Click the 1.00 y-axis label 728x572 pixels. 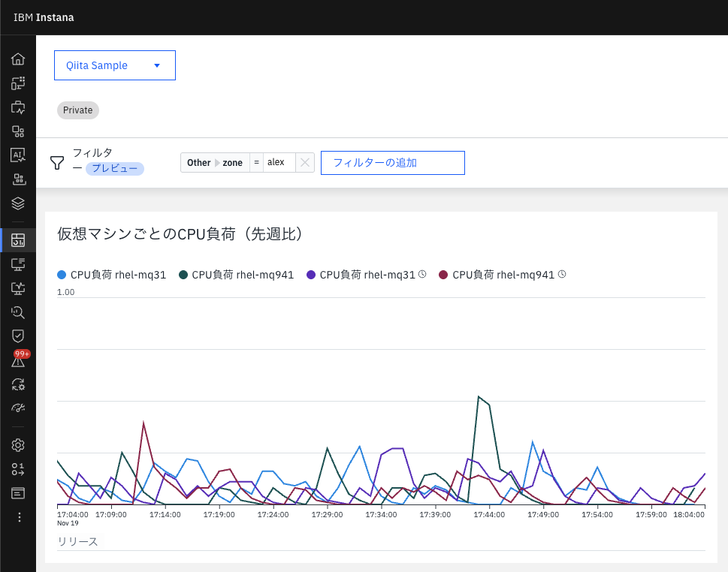[x=65, y=292]
